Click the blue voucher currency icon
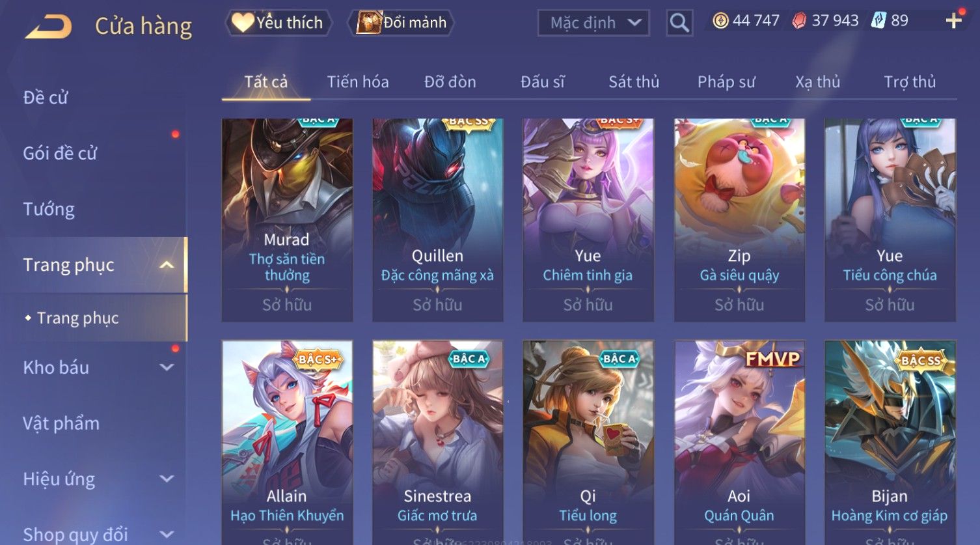Viewport: 980px width, 545px height. click(x=878, y=21)
